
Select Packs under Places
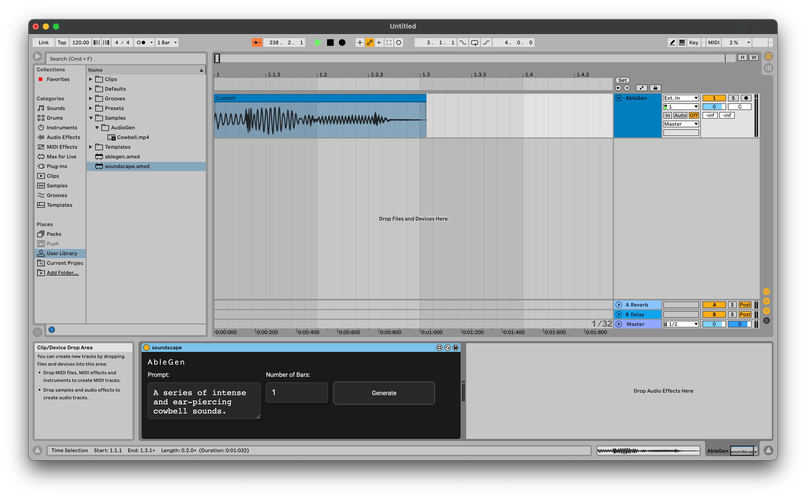(54, 234)
